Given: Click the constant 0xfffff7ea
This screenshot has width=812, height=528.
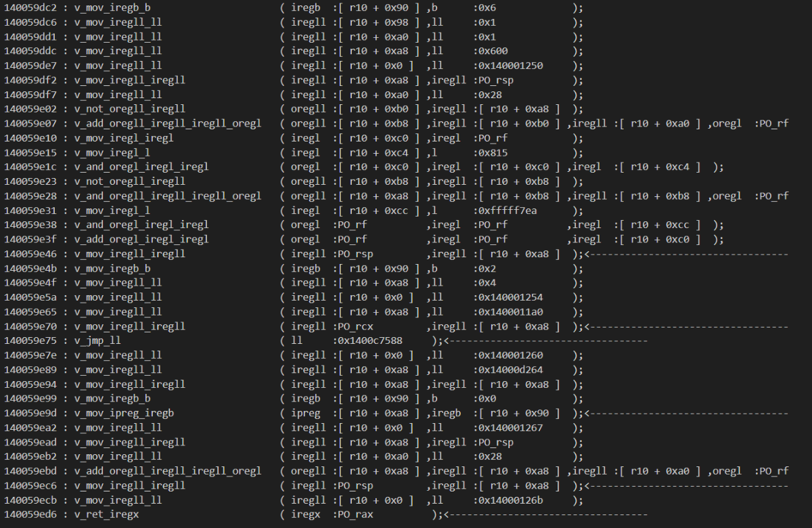Looking at the screenshot, I should click(x=503, y=211).
